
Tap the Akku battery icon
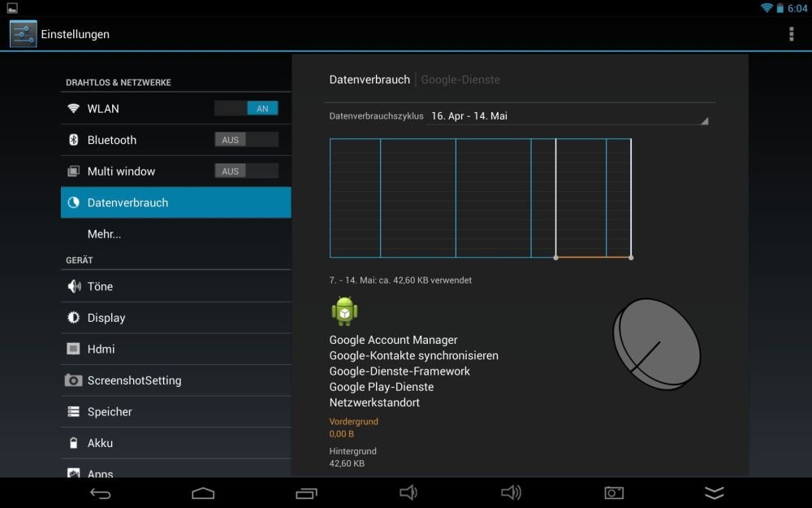(x=74, y=443)
